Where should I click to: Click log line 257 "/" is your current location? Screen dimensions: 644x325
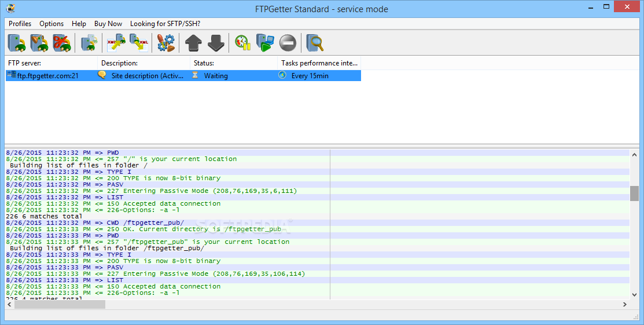(122, 159)
